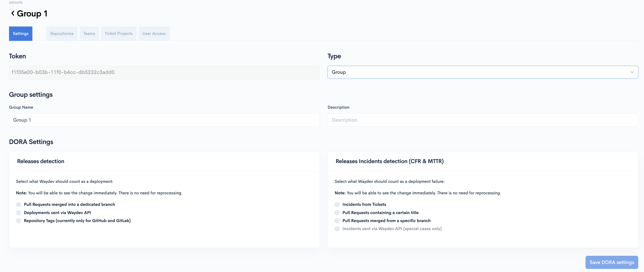Image resolution: width=644 pixels, height=272 pixels.
Task: Focus the Description text field
Action: pyautogui.click(x=483, y=120)
